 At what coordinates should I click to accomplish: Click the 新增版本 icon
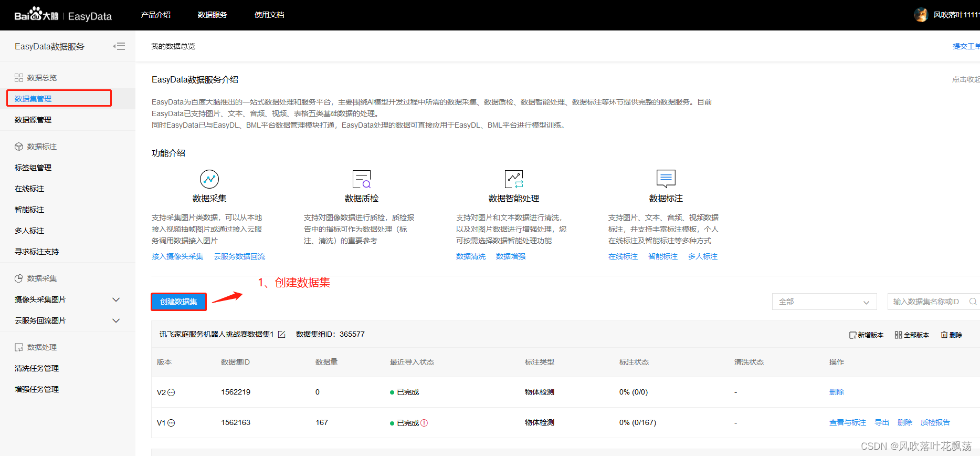pos(853,335)
